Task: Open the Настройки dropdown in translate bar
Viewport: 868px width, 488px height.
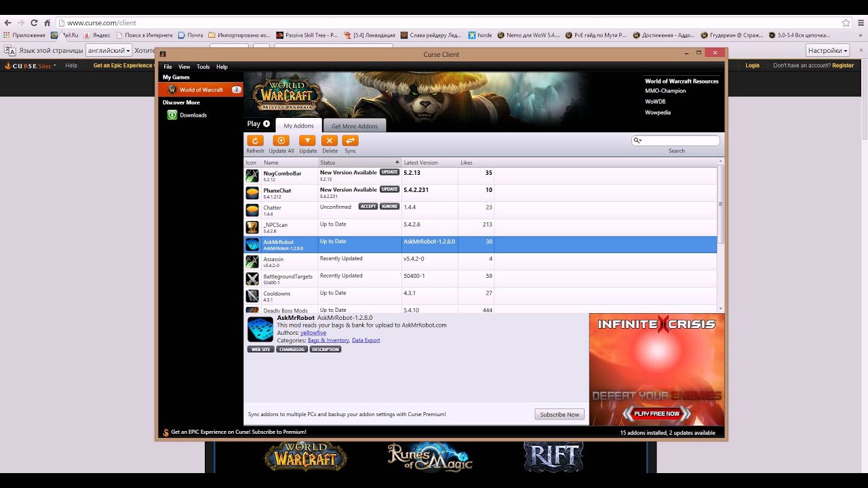Action: (827, 51)
